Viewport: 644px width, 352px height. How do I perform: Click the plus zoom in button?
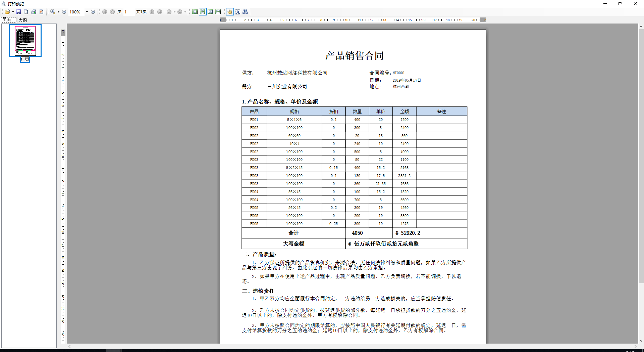[93, 12]
